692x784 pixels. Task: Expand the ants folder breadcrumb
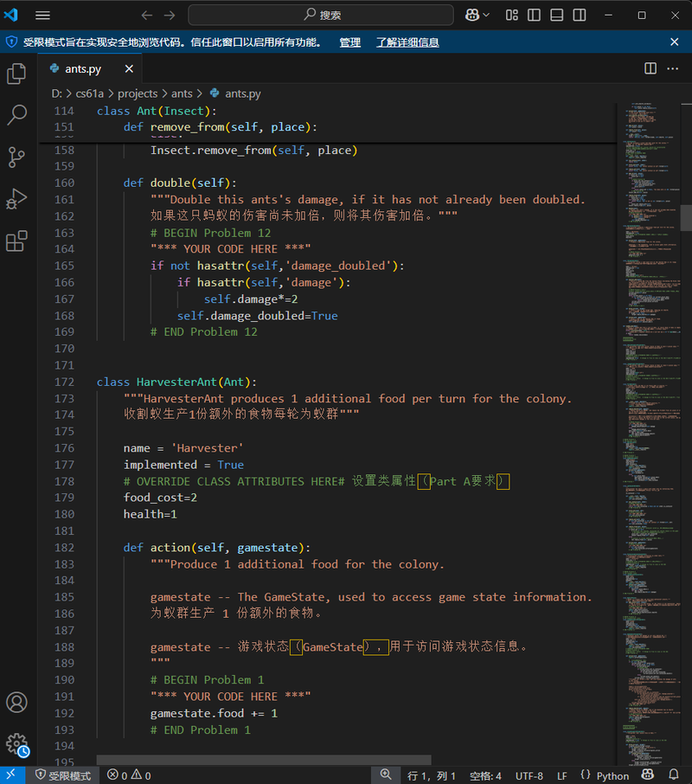click(182, 93)
